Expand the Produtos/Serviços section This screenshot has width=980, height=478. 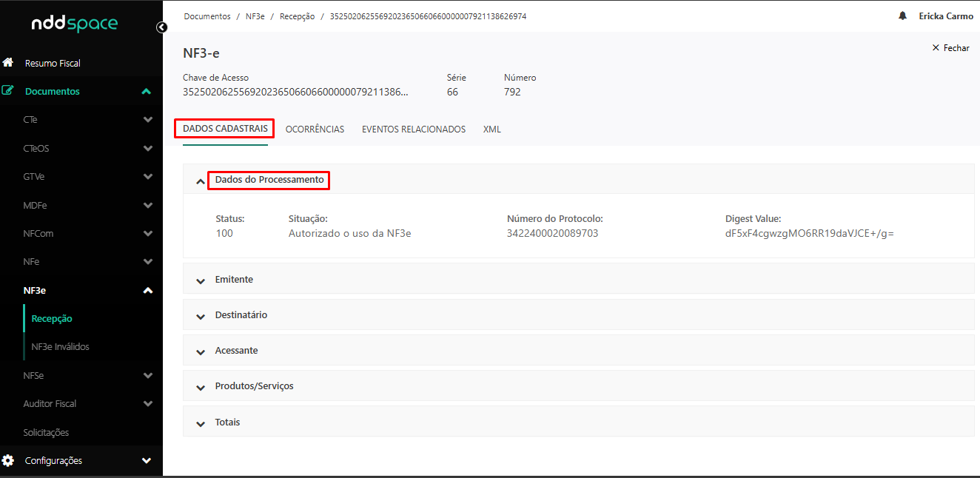[x=201, y=387]
